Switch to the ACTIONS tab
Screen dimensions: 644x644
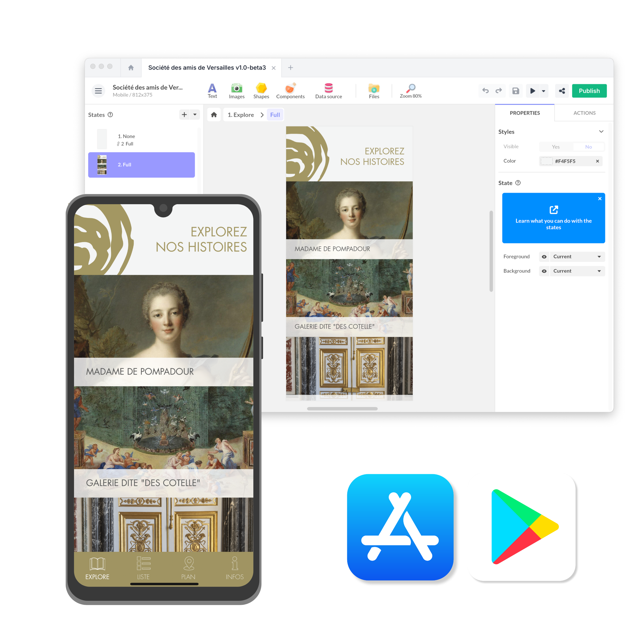point(584,112)
